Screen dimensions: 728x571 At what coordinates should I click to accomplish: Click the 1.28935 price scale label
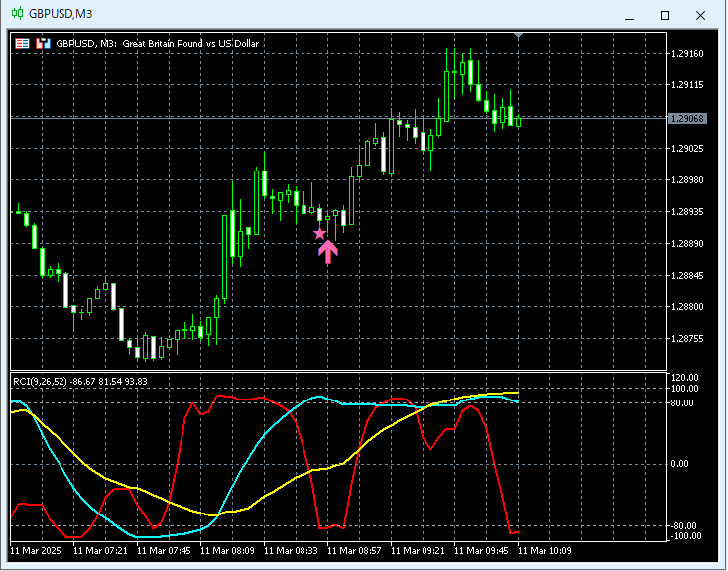[687, 212]
